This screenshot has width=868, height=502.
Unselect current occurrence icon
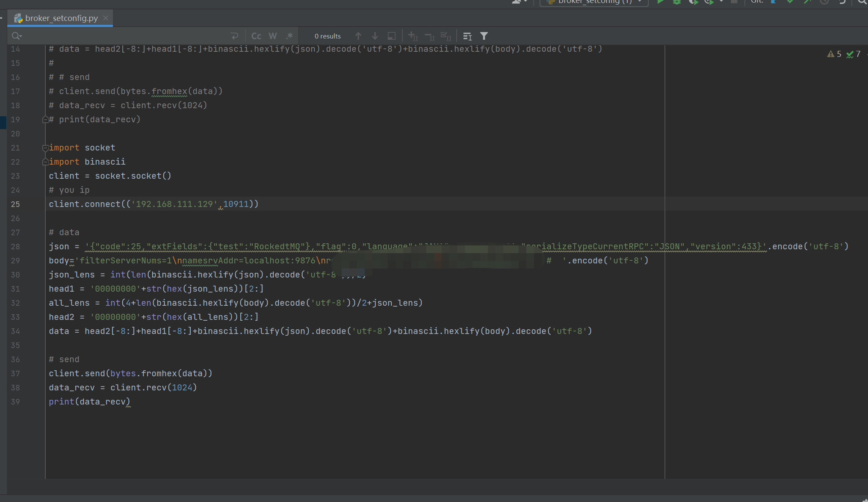tap(429, 36)
